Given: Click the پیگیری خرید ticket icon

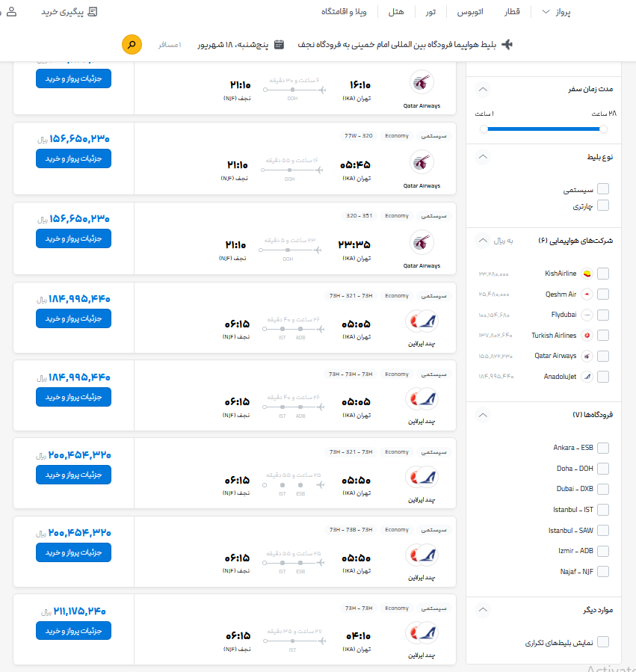Looking at the screenshot, I should pyautogui.click(x=92, y=11).
